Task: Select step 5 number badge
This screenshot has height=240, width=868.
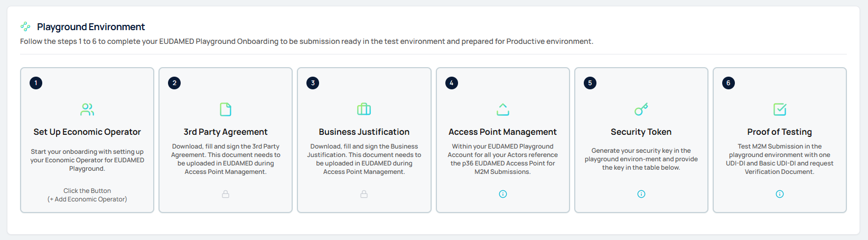Action: (590, 83)
